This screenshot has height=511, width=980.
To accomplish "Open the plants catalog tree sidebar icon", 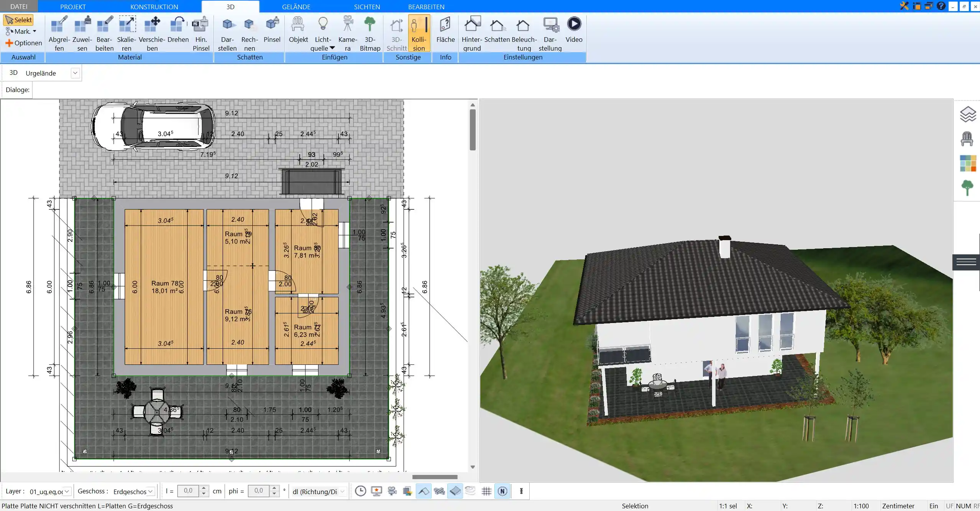I will click(x=967, y=188).
